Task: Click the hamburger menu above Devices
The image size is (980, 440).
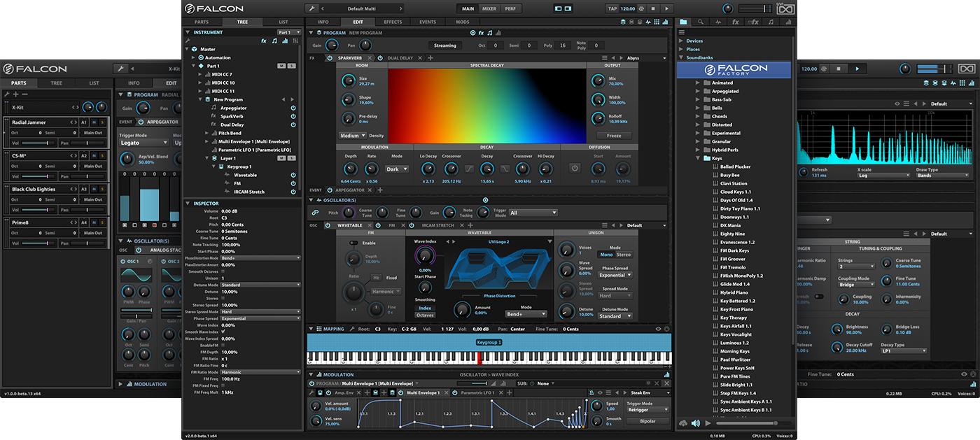Action: [681, 32]
